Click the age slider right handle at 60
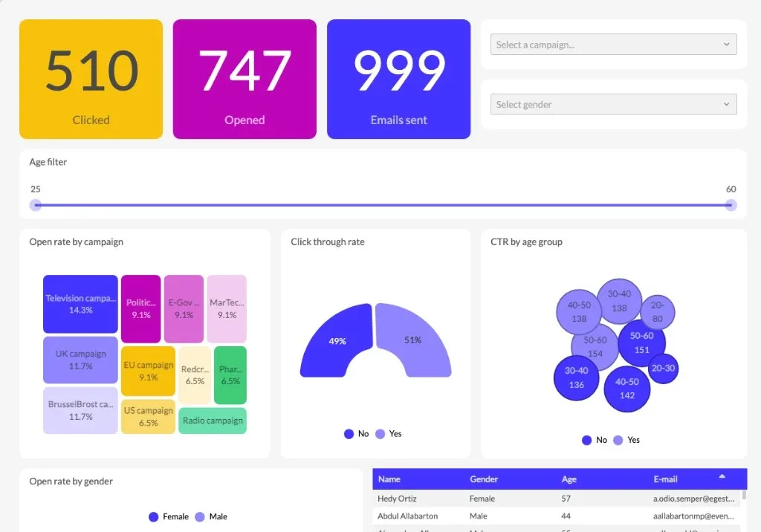Screen dimensions: 761x532 click(x=731, y=205)
